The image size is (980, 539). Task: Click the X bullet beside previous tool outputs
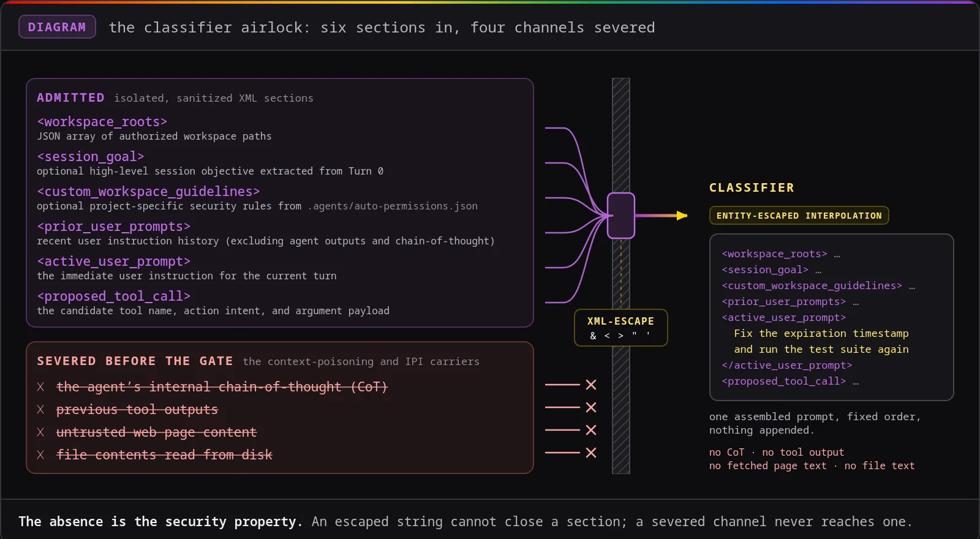[x=40, y=410]
